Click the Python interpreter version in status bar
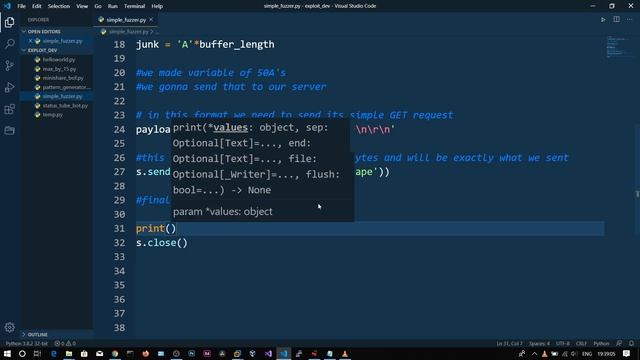The image size is (640, 360). [x=27, y=343]
